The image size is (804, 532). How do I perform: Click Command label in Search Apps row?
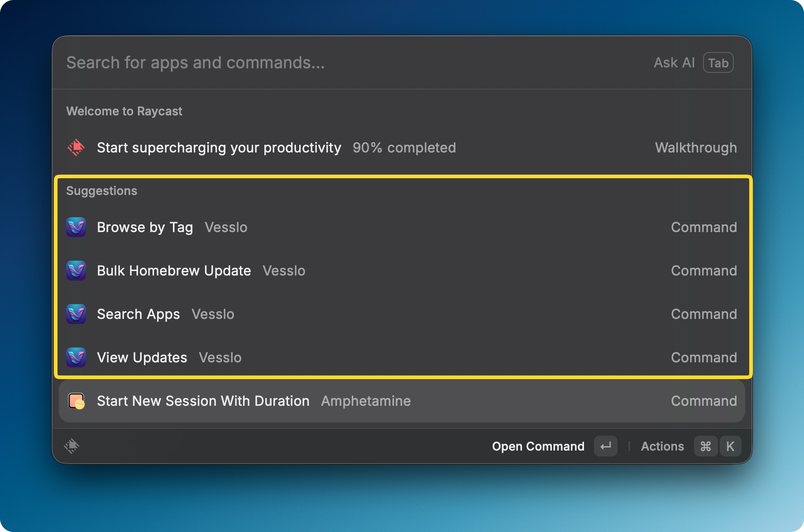[704, 314]
